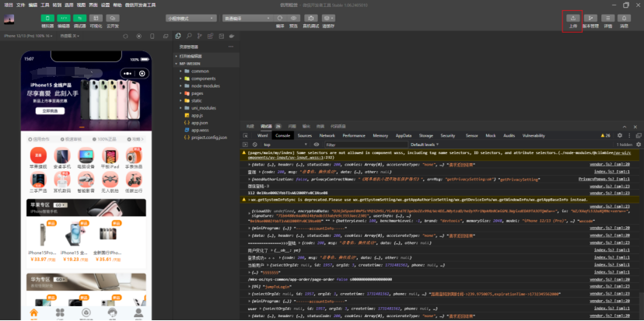Image resolution: width=644 pixels, height=321 pixels.
Task: Open the search sidebar icon
Action: 189,36
